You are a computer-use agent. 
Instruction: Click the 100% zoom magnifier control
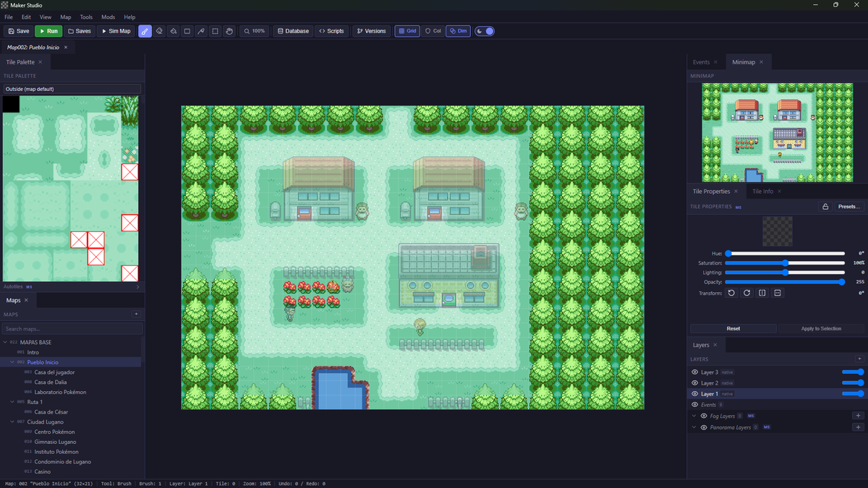tap(255, 31)
